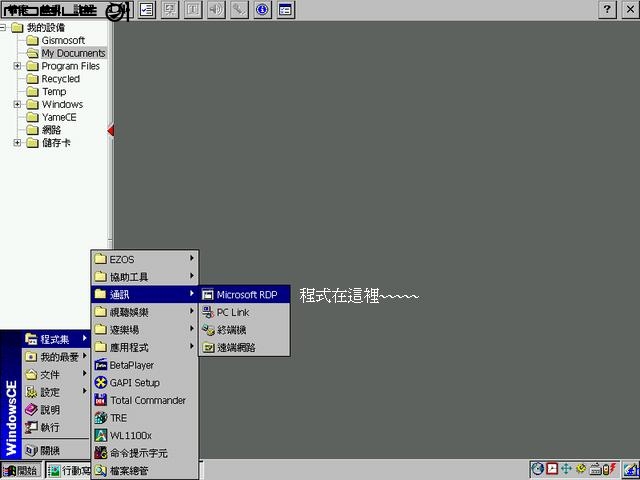Open arrow beside 設定 settings
The image size is (640, 480).
84,391
